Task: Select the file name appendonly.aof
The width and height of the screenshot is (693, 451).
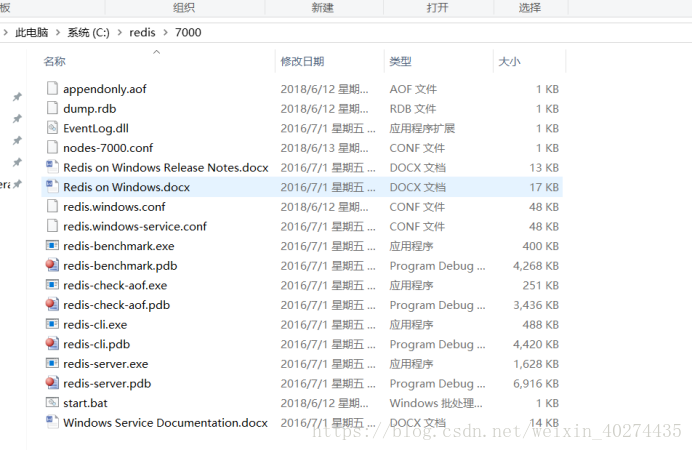Action: [x=105, y=89]
